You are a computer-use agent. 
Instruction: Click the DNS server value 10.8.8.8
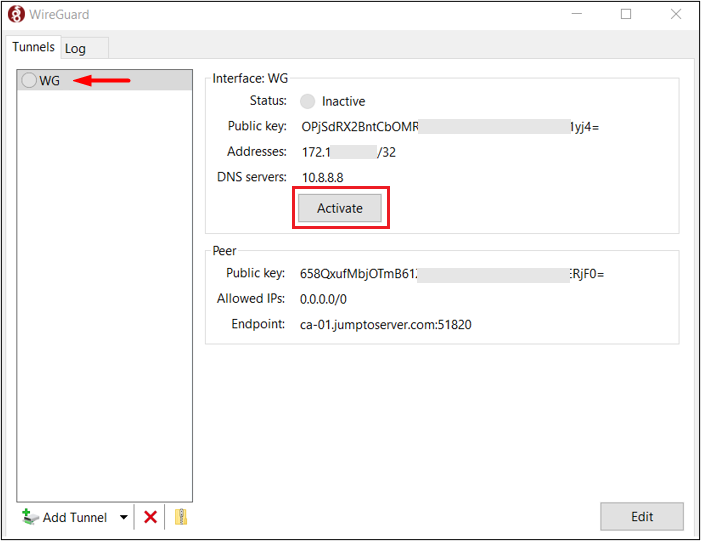tap(323, 178)
